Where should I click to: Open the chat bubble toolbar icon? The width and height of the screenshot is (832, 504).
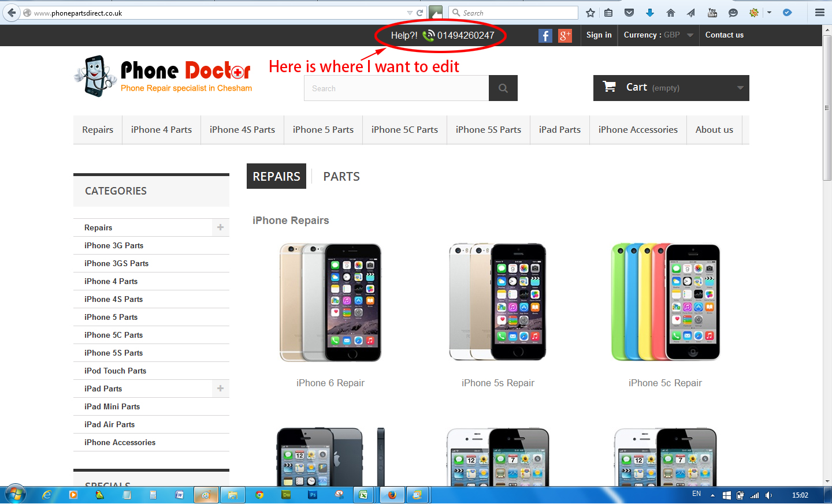[x=733, y=13]
